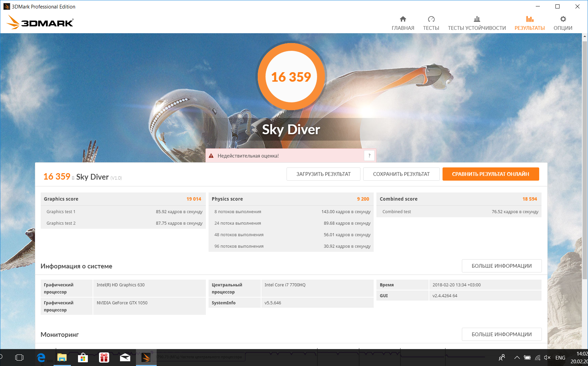
Task: Click the Недействительная оценка! warning text
Action: [x=248, y=156]
